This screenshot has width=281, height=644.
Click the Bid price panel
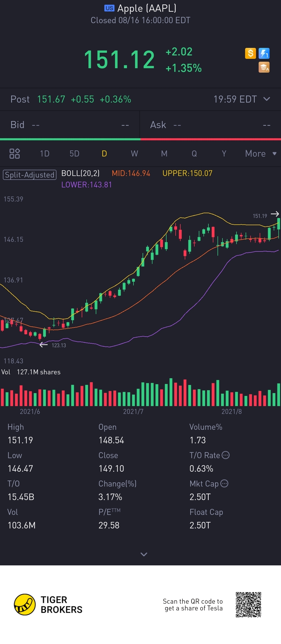click(70, 125)
